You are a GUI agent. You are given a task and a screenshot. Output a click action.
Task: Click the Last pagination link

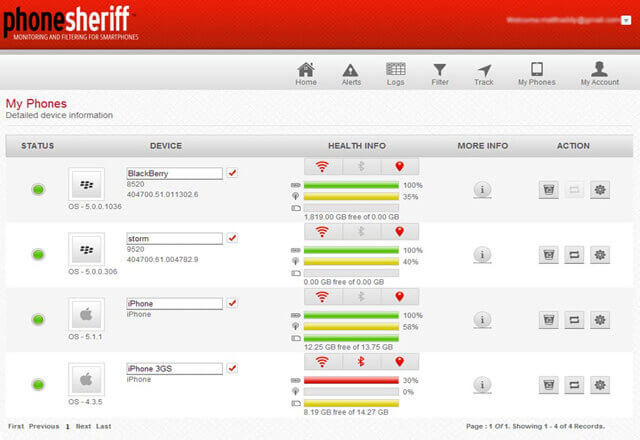(x=104, y=426)
